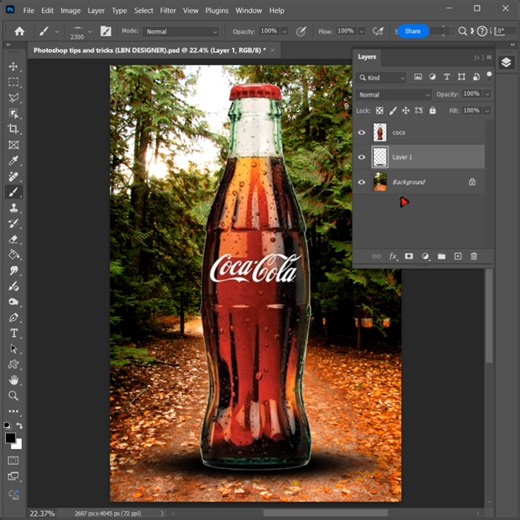The image size is (520, 520).
Task: Reset default foreground and background colors
Action: (x=7, y=426)
